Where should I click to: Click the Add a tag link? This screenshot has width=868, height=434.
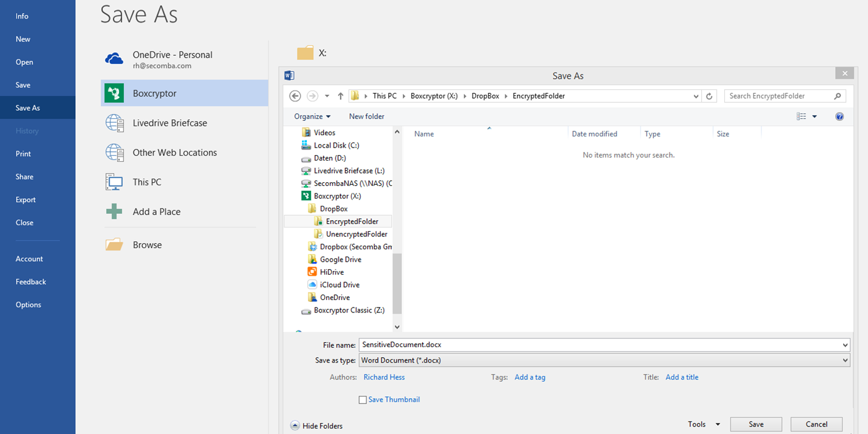coord(530,377)
